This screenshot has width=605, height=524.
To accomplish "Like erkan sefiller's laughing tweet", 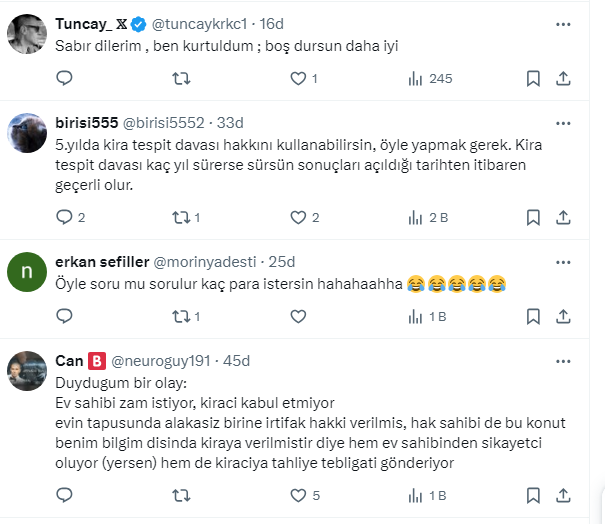I will coord(294,316).
